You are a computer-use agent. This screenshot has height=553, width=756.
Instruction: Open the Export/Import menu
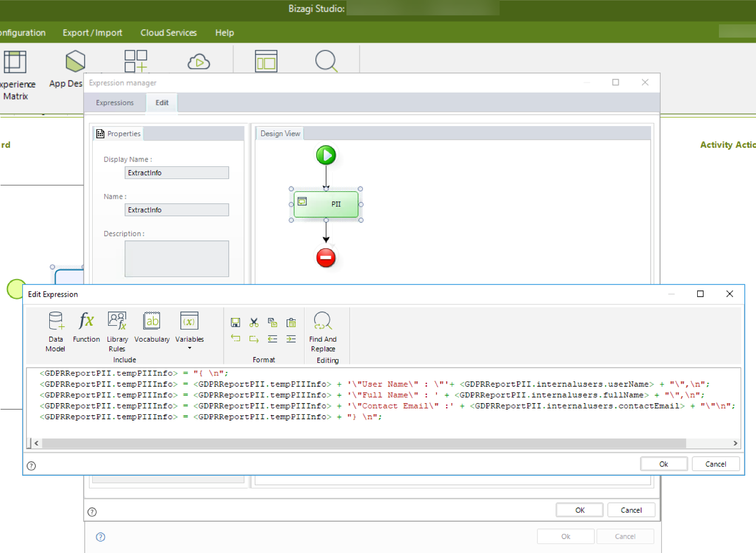tap(92, 33)
